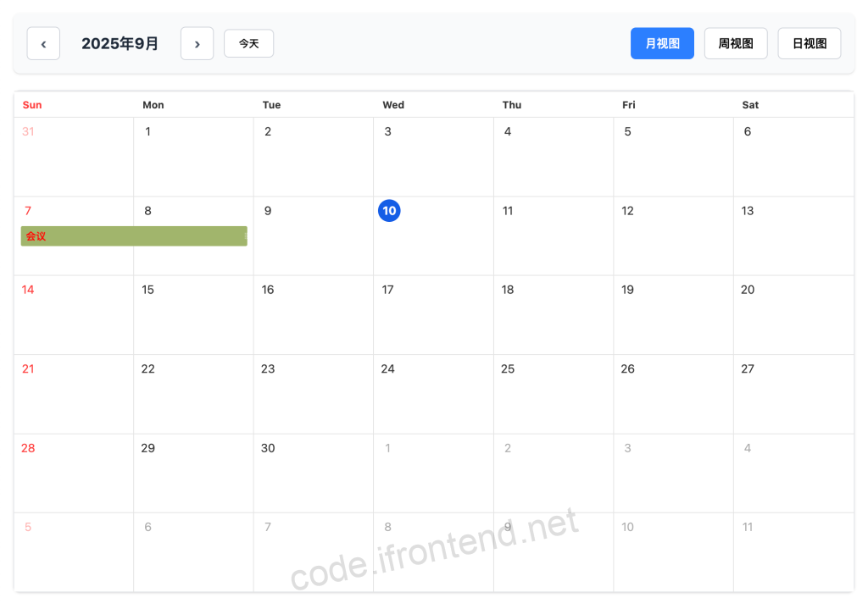Screen dimensions: 868x609
Task: Switch to 周视图 view
Action: pyautogui.click(x=735, y=42)
